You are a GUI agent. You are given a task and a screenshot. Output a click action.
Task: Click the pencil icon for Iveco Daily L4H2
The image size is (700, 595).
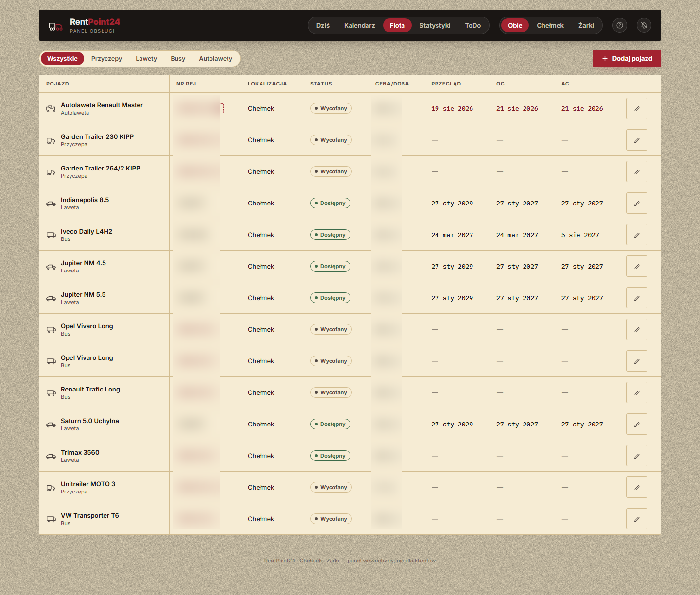coord(637,235)
